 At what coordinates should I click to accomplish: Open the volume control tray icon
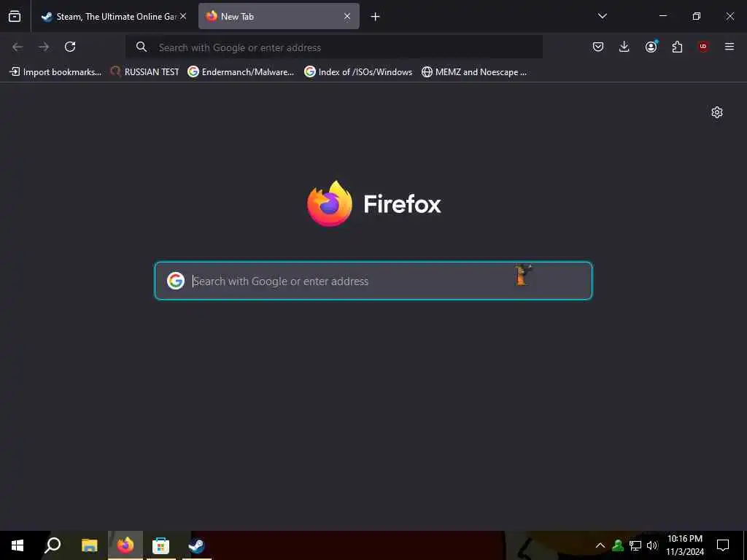tap(652, 545)
